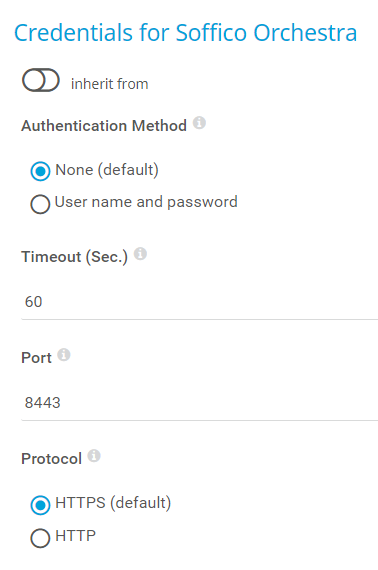The height and width of the screenshot is (570, 378).
Task: Click into the Port field with 8443
Action: (200, 403)
